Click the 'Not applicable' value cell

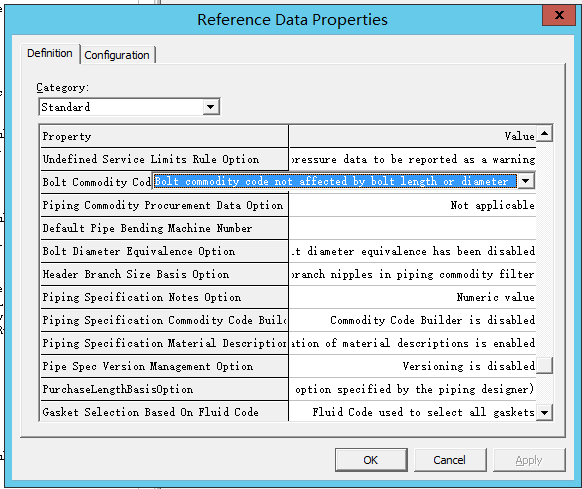[412, 205]
